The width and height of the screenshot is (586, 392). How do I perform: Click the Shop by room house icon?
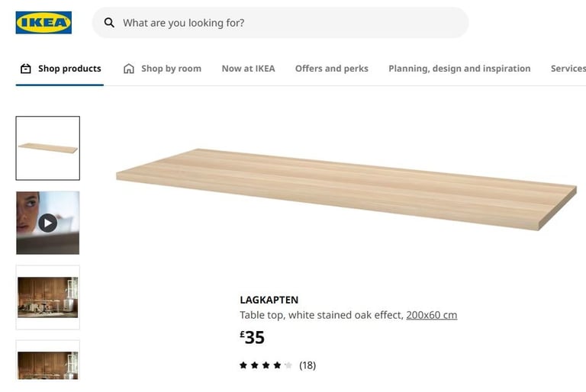tap(128, 69)
